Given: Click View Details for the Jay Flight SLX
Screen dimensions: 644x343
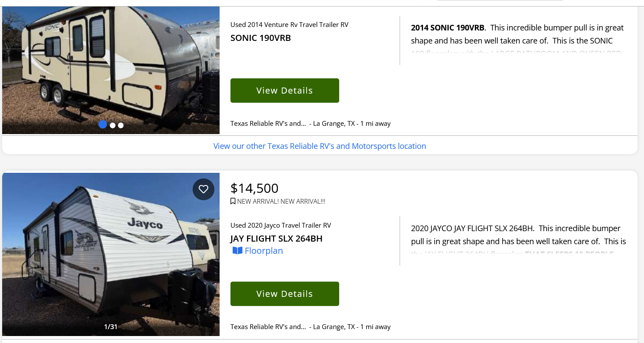Looking at the screenshot, I should pos(284,294).
